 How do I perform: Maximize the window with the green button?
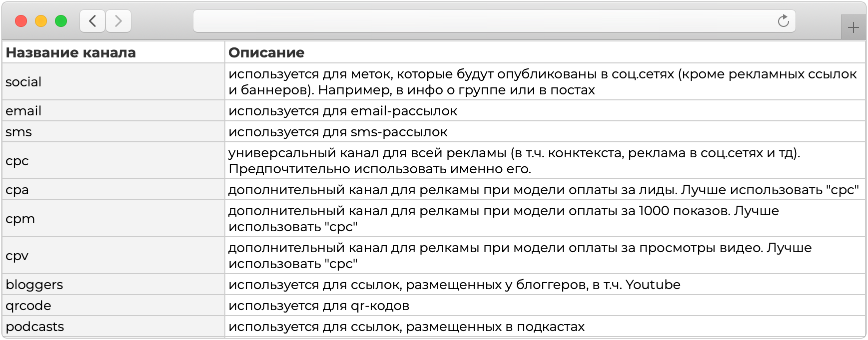click(x=61, y=21)
